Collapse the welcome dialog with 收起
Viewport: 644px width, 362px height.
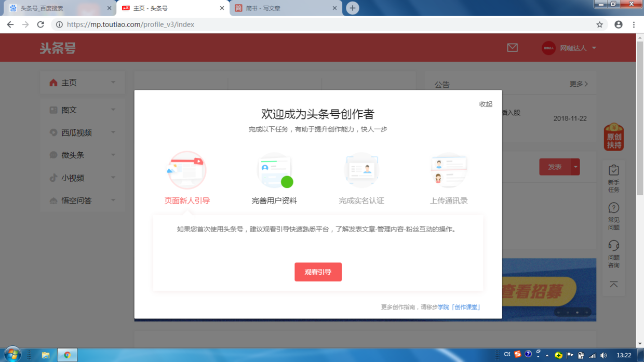pyautogui.click(x=486, y=104)
